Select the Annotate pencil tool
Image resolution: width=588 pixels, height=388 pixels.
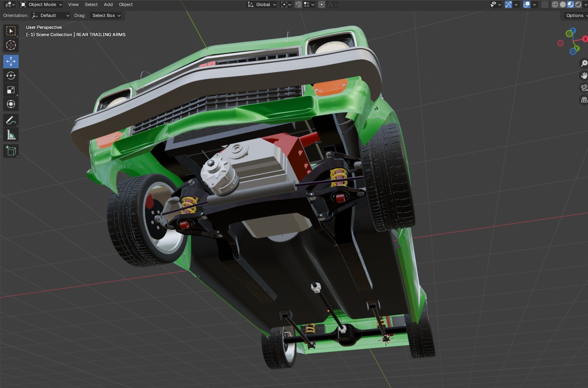(11, 121)
